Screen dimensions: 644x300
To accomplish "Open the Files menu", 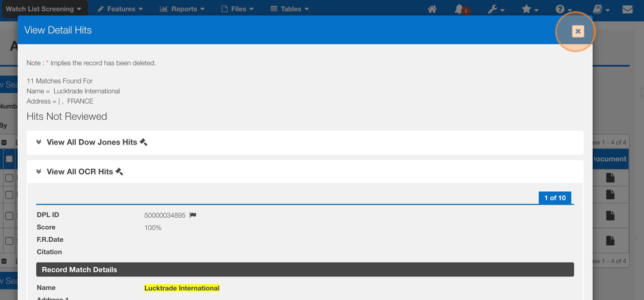I will point(237,9).
